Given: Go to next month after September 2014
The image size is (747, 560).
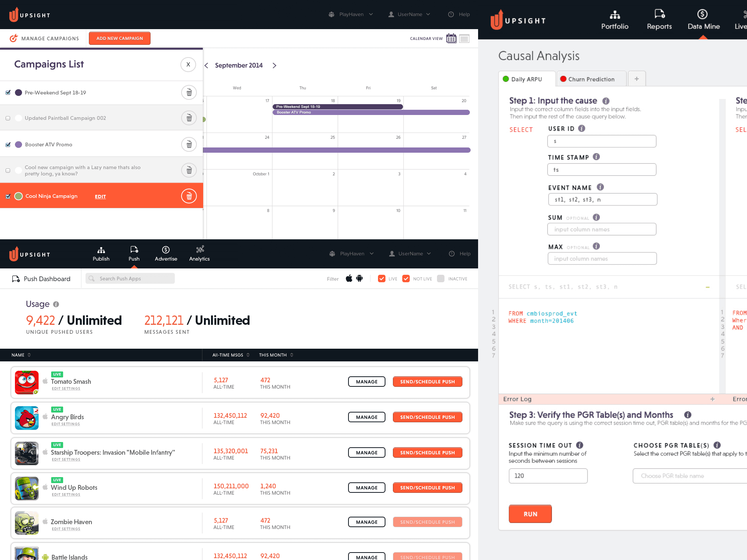Looking at the screenshot, I should click(275, 66).
